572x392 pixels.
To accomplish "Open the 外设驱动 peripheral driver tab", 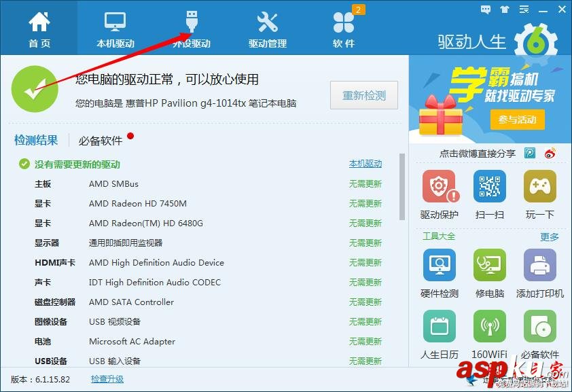I will click(x=192, y=29).
